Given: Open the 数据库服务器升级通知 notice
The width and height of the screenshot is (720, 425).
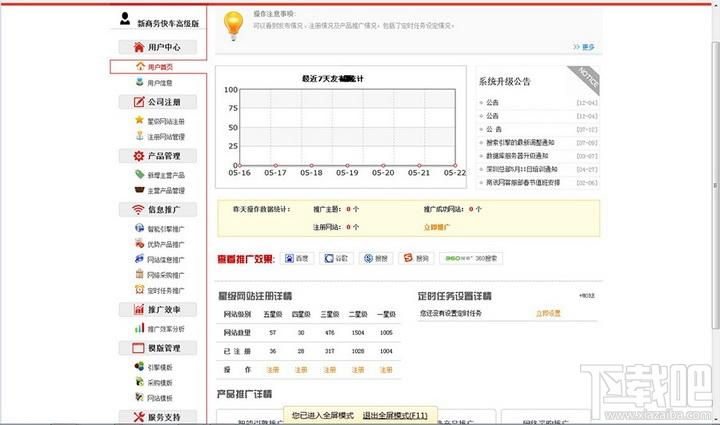Looking at the screenshot, I should (x=518, y=156).
